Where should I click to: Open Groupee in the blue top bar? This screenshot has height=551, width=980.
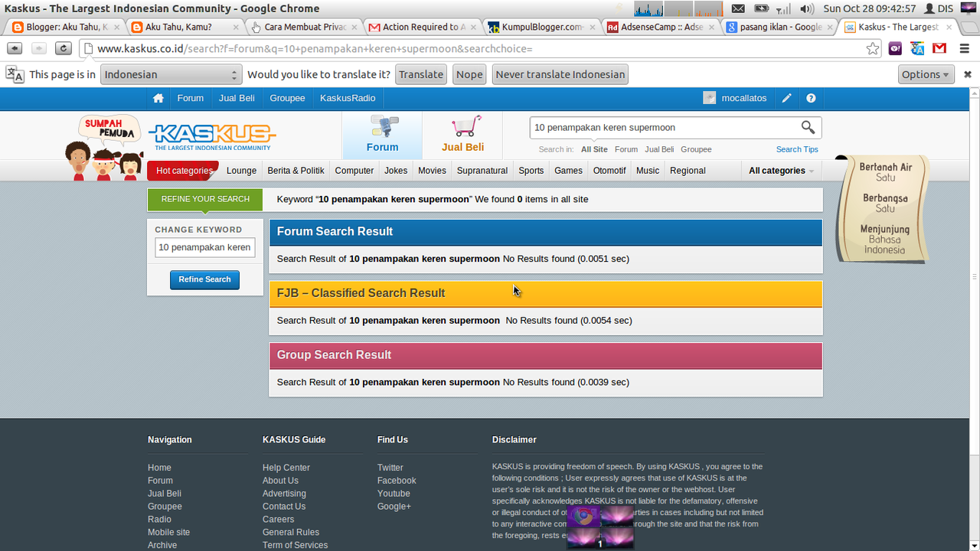287,98
